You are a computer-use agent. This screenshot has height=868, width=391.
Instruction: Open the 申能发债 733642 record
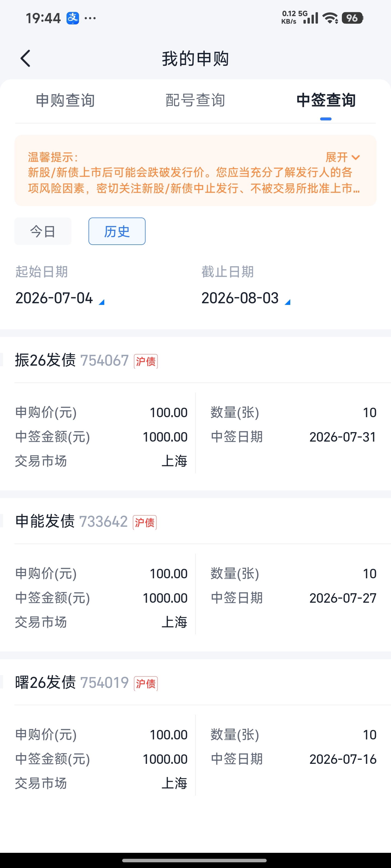196,575
